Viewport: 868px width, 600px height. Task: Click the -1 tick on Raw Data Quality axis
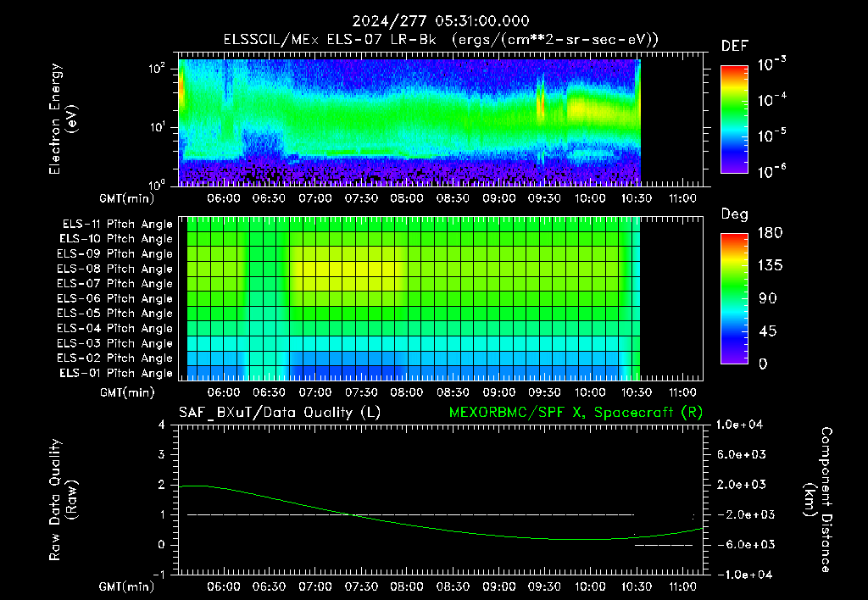159,575
